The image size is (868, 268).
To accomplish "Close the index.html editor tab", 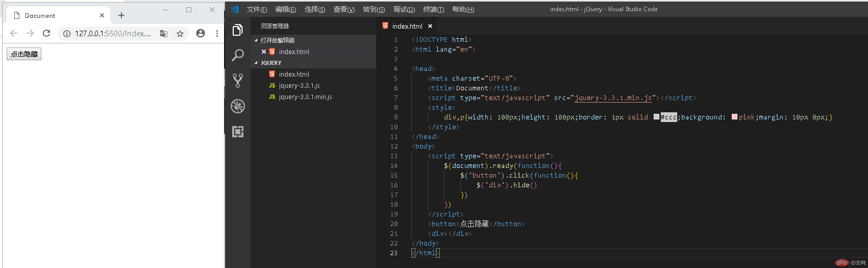I will click(x=430, y=26).
